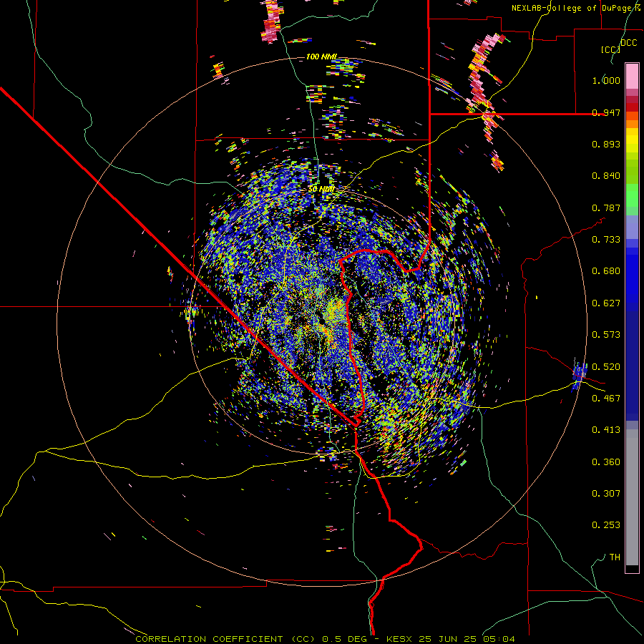
Task: Click the 50 NMI range ring label
Action: pos(321,189)
